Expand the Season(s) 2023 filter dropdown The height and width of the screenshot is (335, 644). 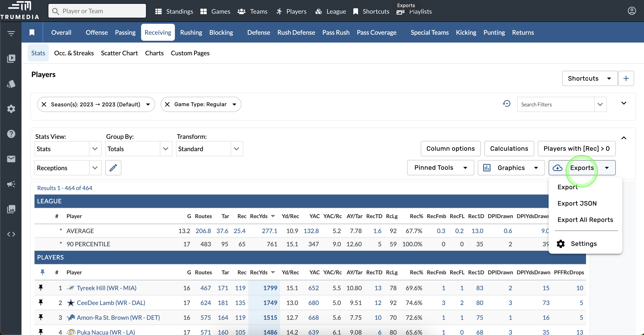point(148,105)
